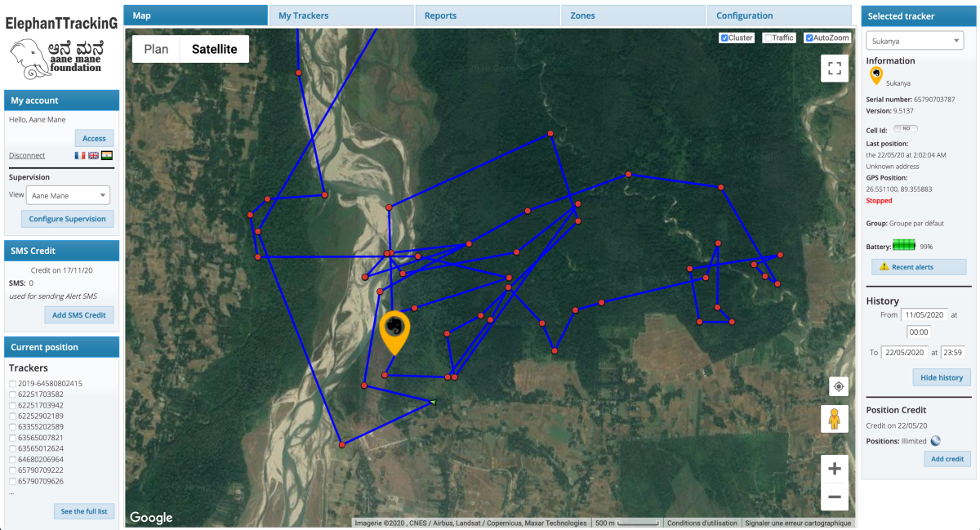
Task: Switch language using the French flag icon
Action: 79,155
